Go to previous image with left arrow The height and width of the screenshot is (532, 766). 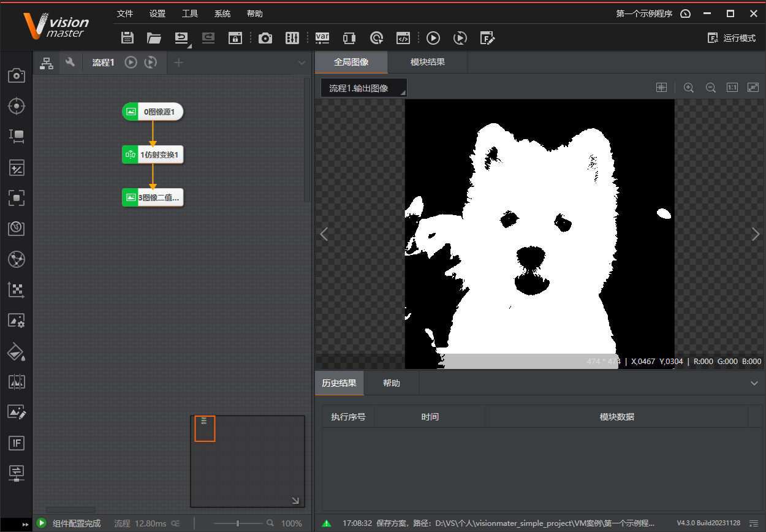pyautogui.click(x=325, y=234)
